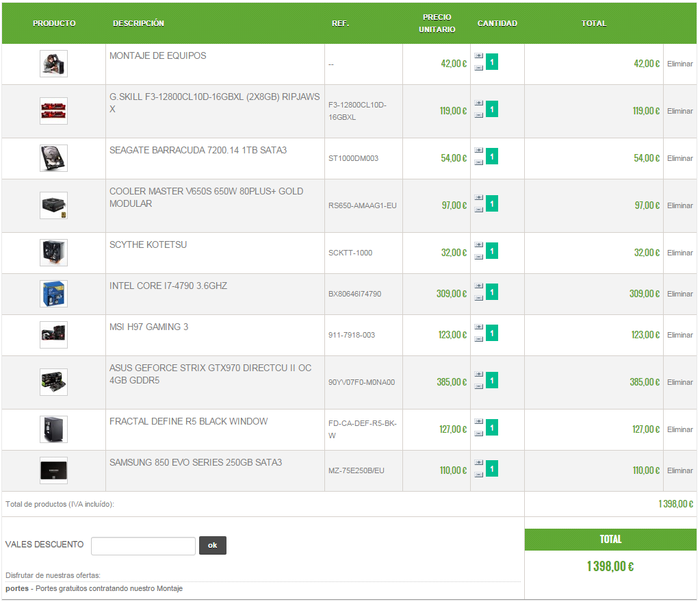This screenshot has height=604, width=700.
Task: Click reference ST1000DM003
Action: pyautogui.click(x=354, y=159)
